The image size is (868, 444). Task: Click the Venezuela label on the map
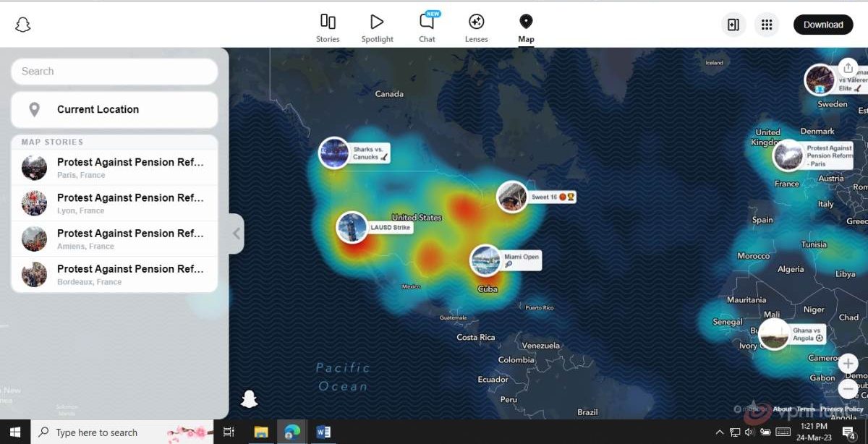point(540,346)
